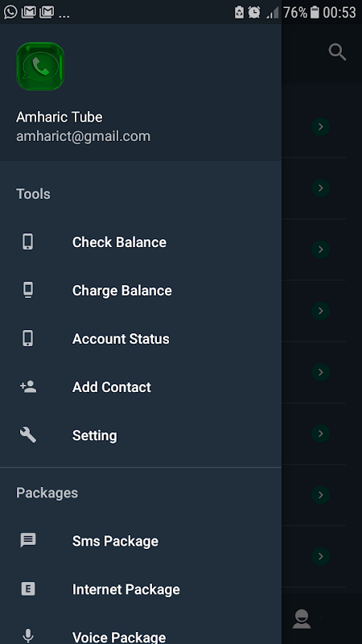Choose Internet Package in Packages section
362x644 pixels.
(141, 589)
